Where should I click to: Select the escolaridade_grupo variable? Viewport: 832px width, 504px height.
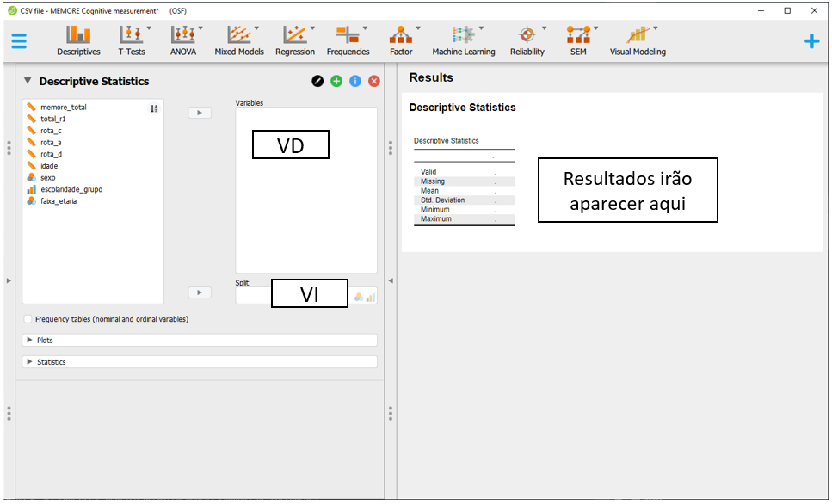[x=71, y=189]
